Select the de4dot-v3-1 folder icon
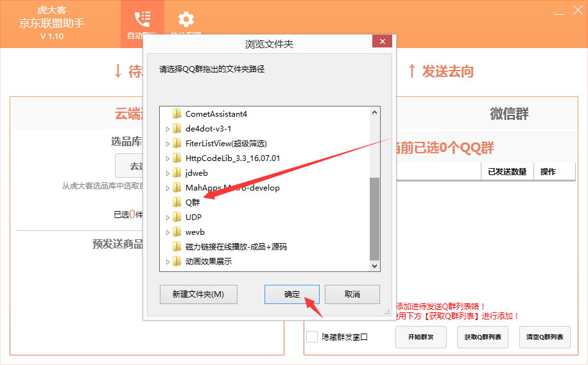The width and height of the screenshot is (588, 365). pyautogui.click(x=177, y=128)
